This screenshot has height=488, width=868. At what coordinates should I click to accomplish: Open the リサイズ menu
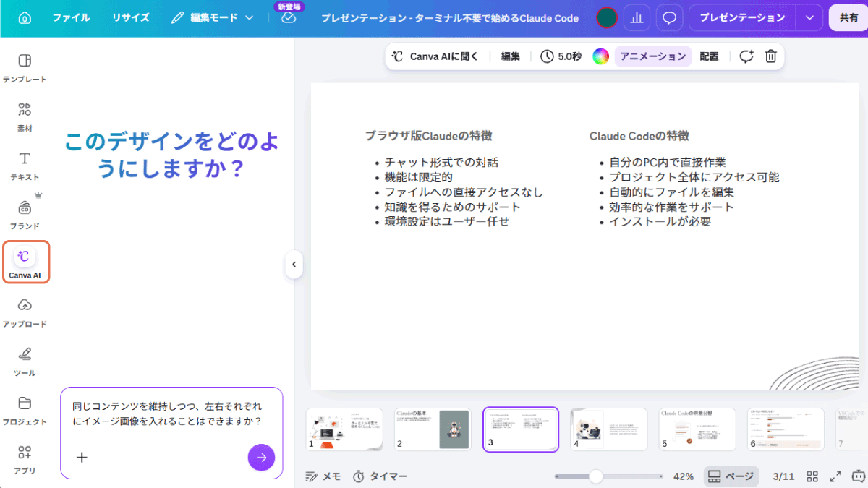[x=131, y=17]
